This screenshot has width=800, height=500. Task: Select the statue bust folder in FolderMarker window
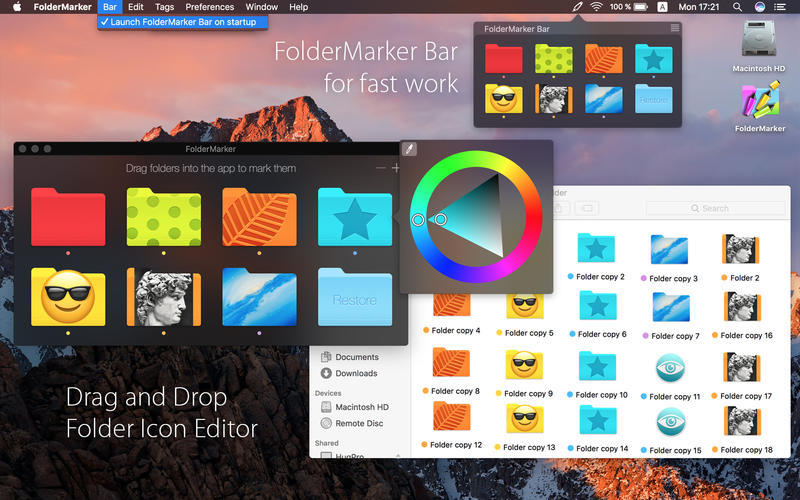[x=164, y=297]
